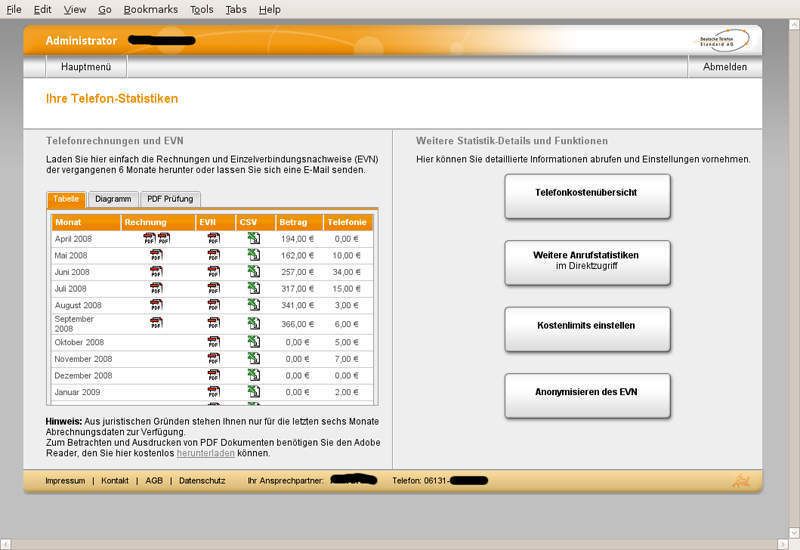Open the Tabs menu
Image resolution: width=800 pixels, height=550 pixels.
(236, 9)
